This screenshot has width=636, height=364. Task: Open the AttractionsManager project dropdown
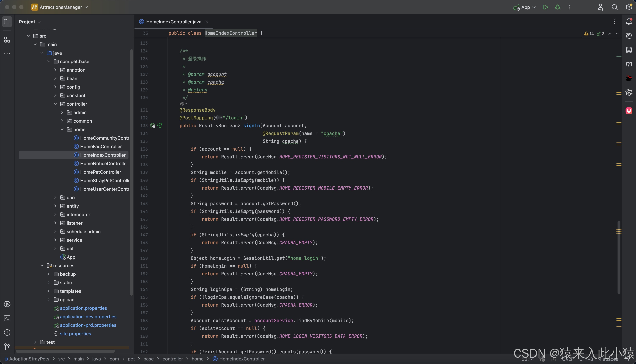(x=60, y=7)
